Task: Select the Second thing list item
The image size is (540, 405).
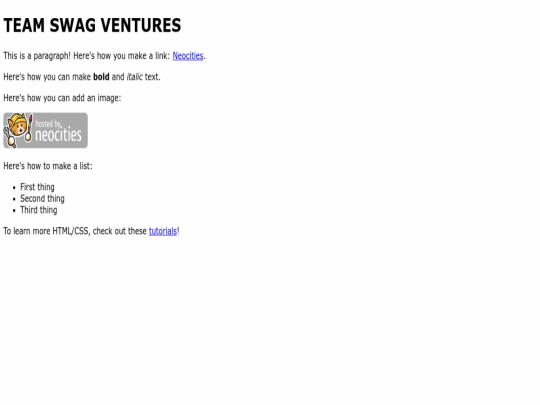Action: 42,199
